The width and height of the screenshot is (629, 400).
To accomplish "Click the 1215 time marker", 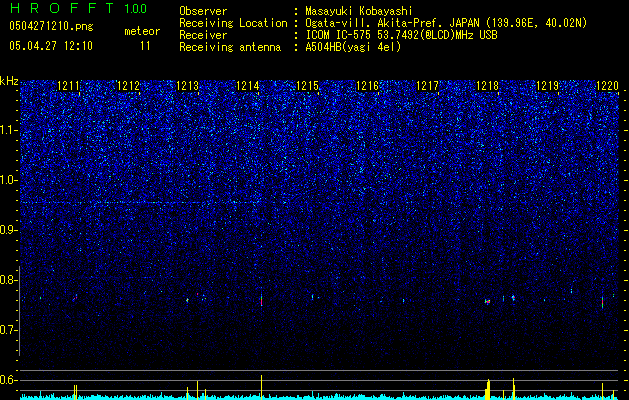I will [x=308, y=85].
